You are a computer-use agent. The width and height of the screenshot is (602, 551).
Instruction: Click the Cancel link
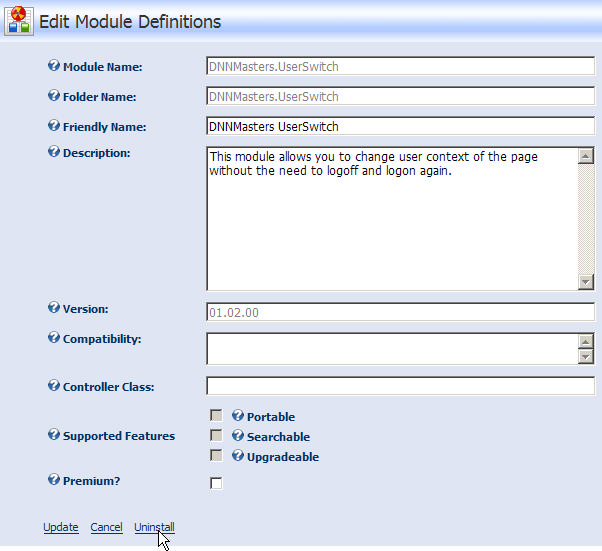pos(106,527)
